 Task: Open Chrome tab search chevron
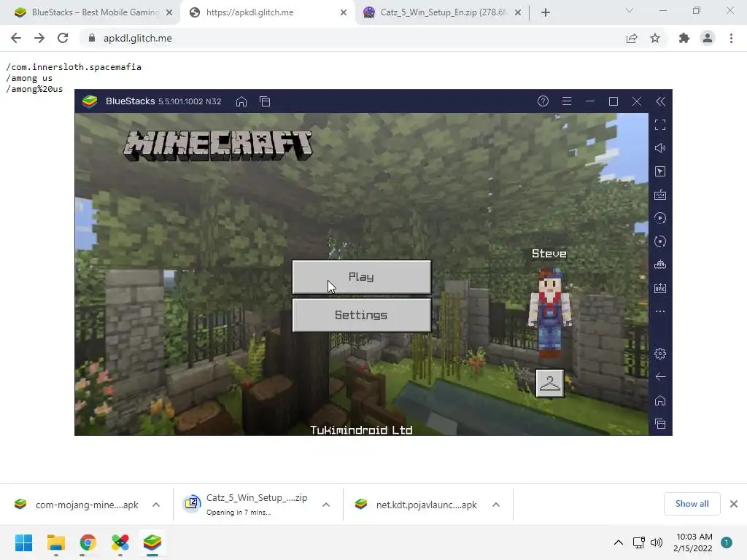point(630,10)
